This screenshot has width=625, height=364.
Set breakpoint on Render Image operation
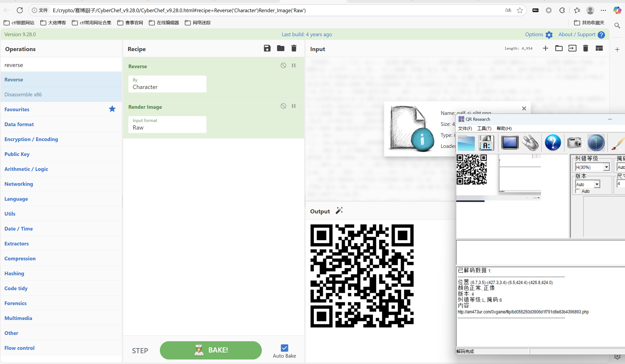tap(294, 106)
